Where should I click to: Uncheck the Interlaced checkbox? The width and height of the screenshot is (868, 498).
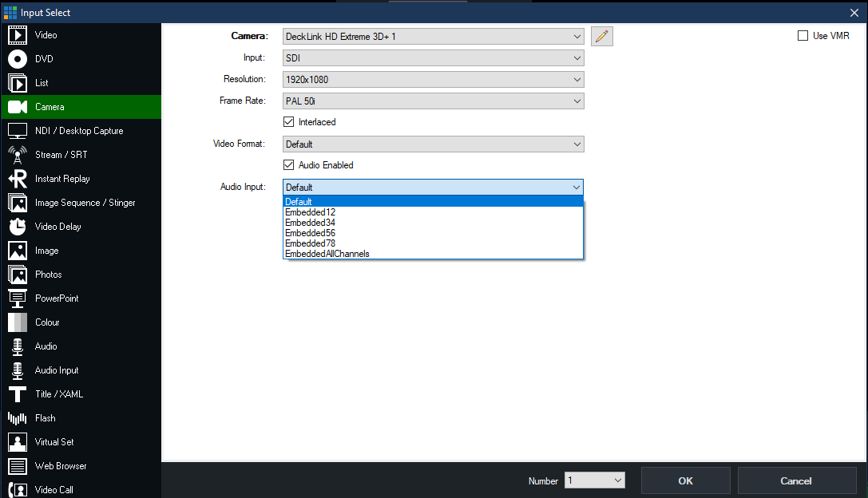coord(289,122)
